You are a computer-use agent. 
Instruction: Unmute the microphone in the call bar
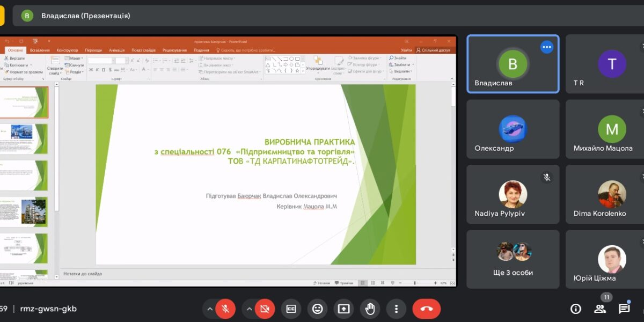coord(225,309)
